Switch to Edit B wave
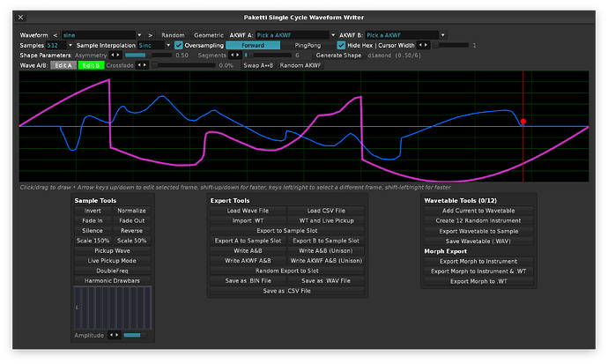 point(91,65)
